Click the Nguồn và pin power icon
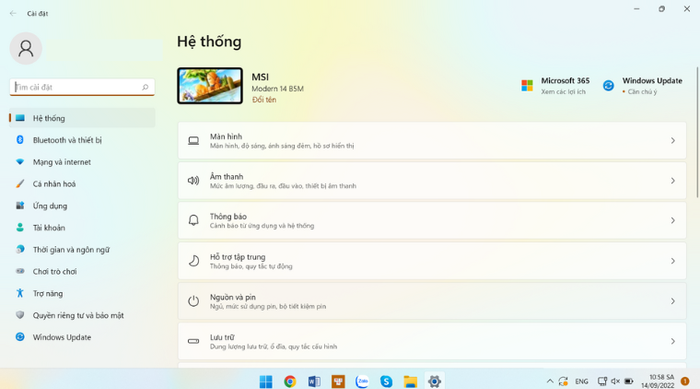The width and height of the screenshot is (700, 389). click(193, 301)
